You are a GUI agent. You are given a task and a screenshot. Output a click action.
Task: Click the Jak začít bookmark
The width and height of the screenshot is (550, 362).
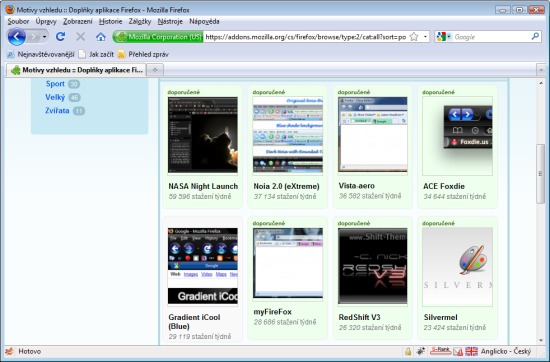point(96,54)
